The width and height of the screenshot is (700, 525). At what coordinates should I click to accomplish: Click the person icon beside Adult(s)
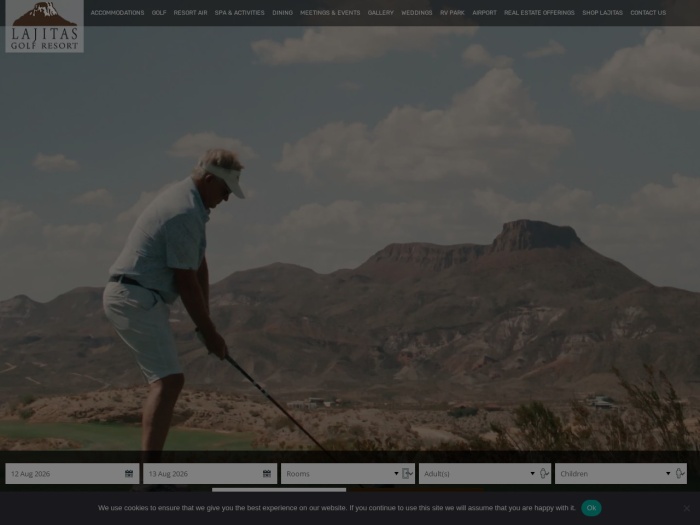click(x=544, y=474)
